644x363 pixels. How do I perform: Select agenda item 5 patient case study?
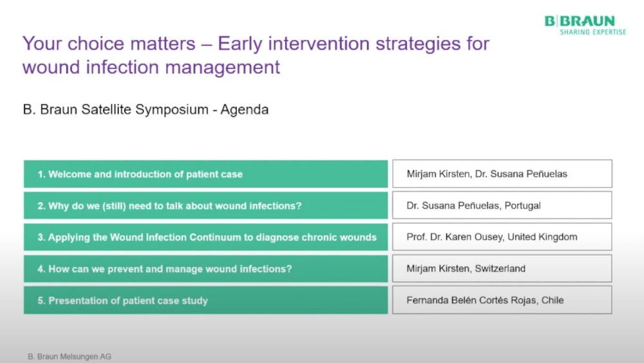tap(205, 300)
